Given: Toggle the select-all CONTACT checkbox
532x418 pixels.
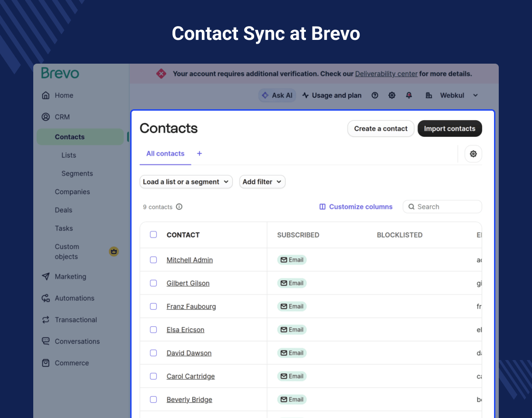Looking at the screenshot, I should (x=153, y=235).
